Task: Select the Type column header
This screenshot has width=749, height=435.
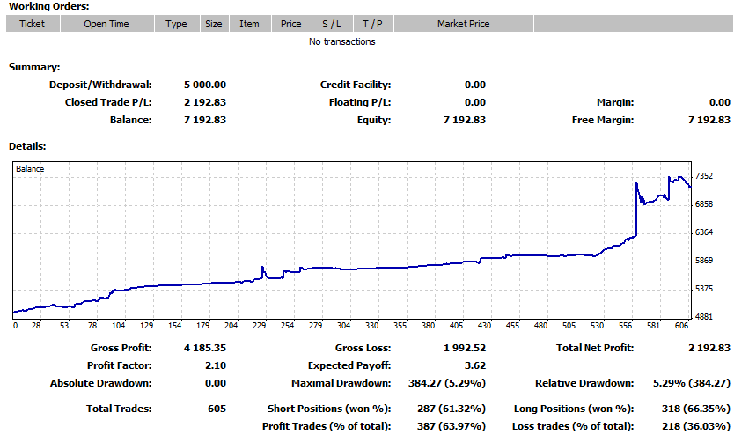Action: [x=176, y=24]
